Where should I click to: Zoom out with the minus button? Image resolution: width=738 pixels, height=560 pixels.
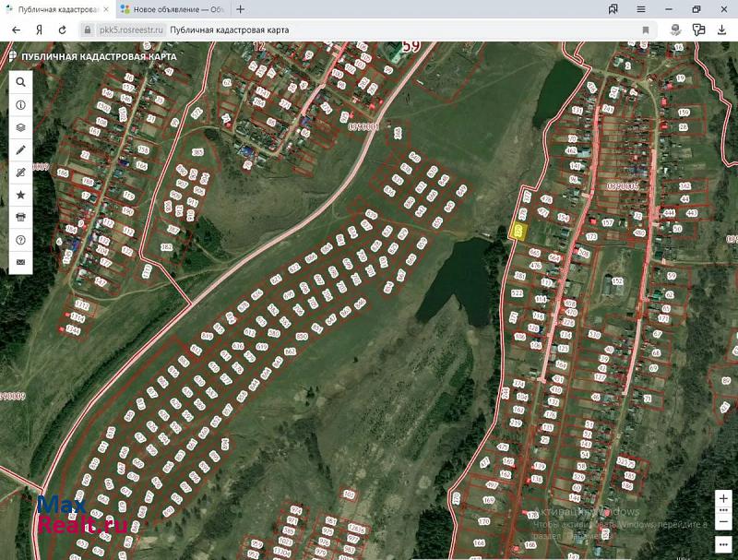pos(724,523)
